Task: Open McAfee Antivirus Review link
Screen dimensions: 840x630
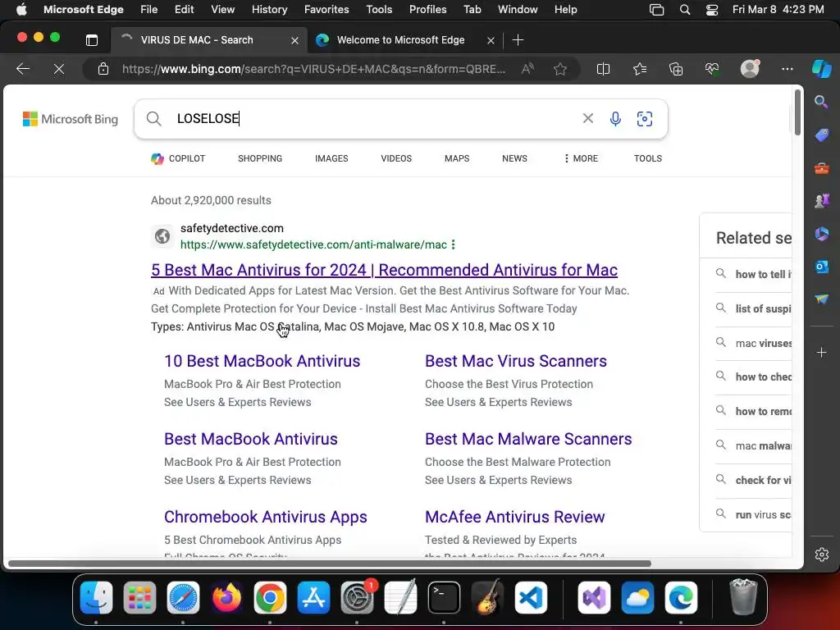Action: click(515, 517)
